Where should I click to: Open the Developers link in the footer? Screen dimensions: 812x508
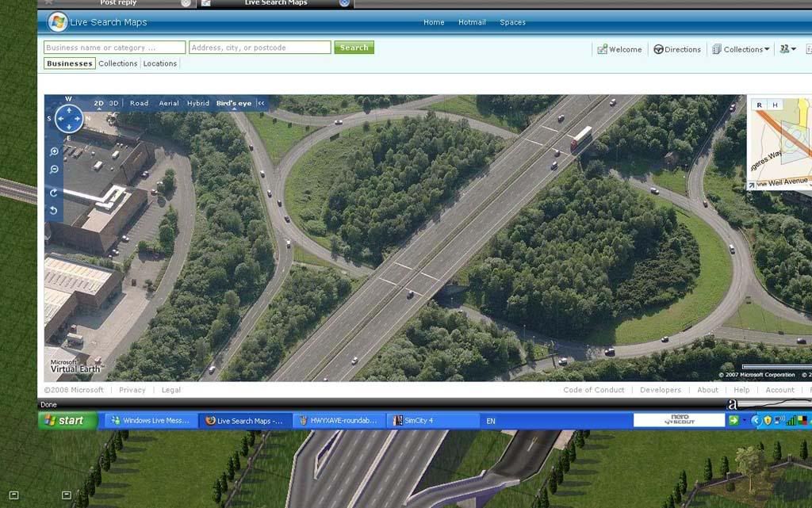[x=661, y=390]
